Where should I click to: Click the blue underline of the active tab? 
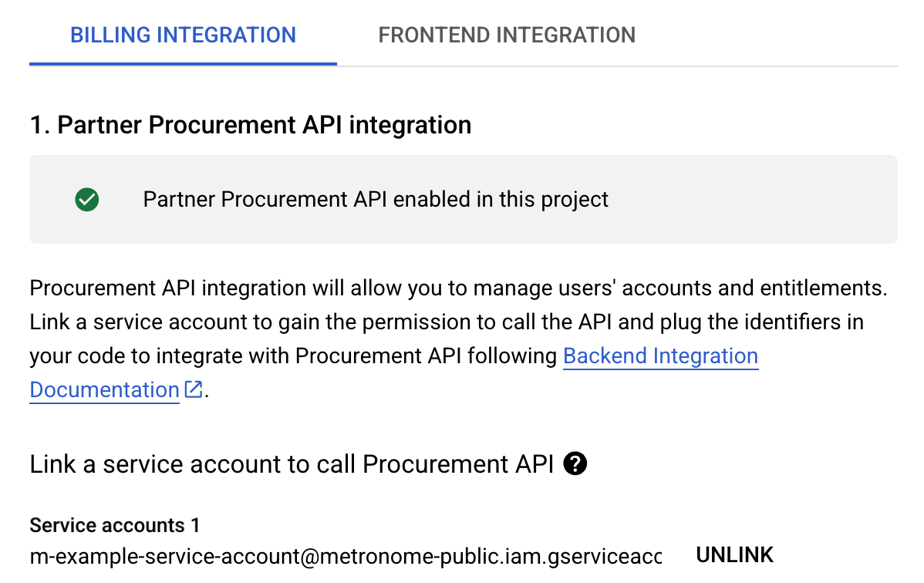[x=183, y=64]
